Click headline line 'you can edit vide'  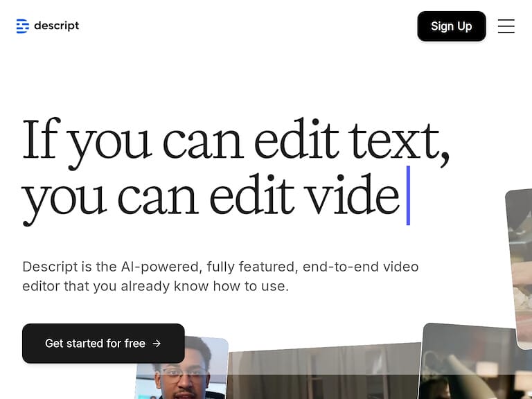click(211, 197)
